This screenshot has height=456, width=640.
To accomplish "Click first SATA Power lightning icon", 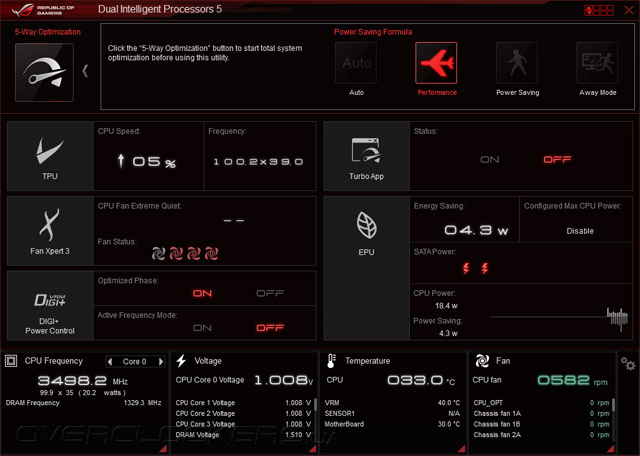I will click(x=466, y=268).
